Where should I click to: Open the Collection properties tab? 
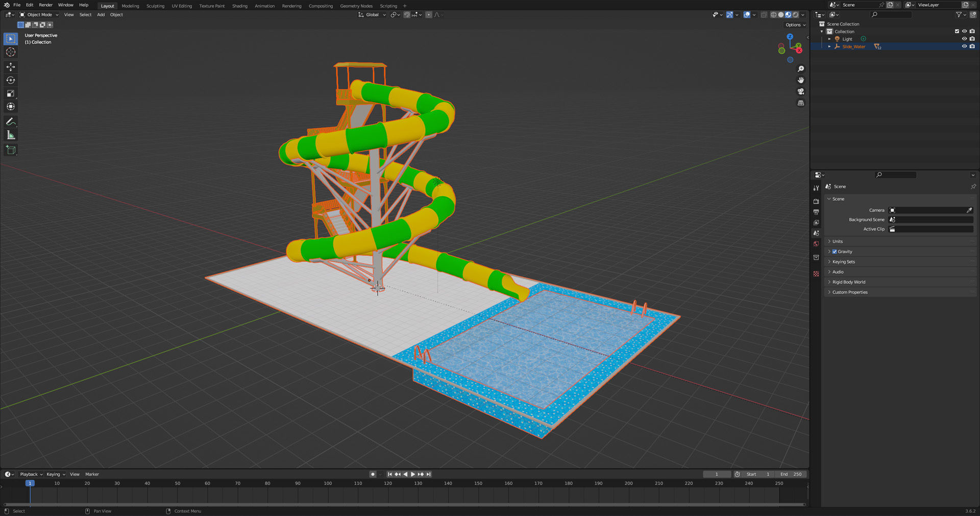tap(816, 257)
